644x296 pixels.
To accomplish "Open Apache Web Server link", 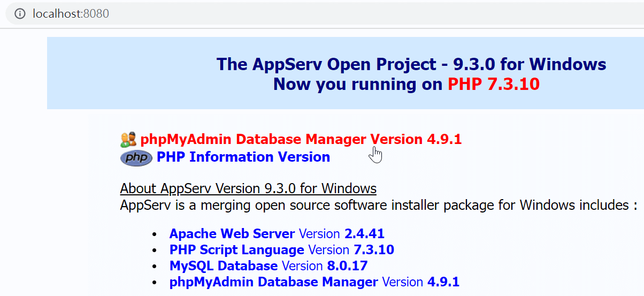I will [x=232, y=234].
